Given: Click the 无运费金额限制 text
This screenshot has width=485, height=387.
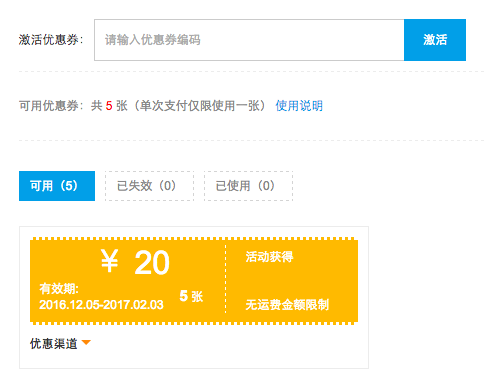Looking at the screenshot, I should click(x=287, y=305).
